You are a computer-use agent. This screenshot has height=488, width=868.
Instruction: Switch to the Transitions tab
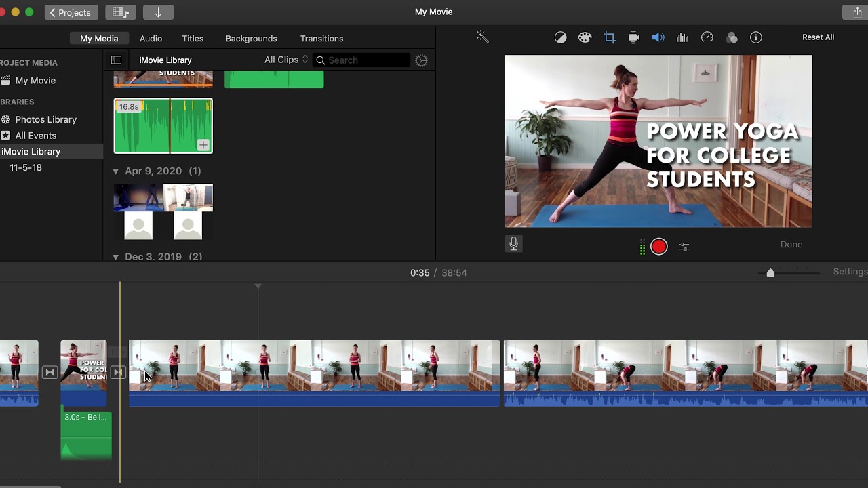tap(321, 39)
